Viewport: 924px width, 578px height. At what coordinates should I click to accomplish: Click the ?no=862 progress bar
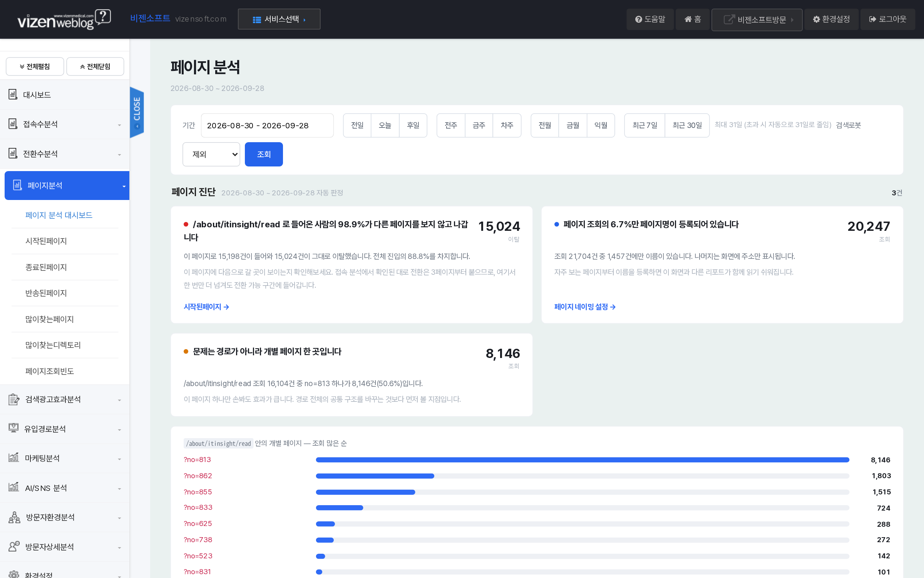click(x=583, y=476)
